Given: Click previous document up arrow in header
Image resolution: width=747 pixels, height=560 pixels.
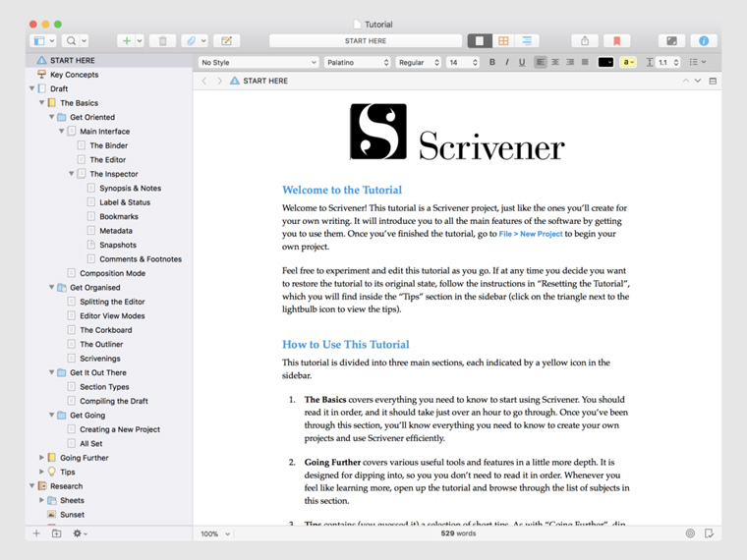Looking at the screenshot, I should coord(685,81).
